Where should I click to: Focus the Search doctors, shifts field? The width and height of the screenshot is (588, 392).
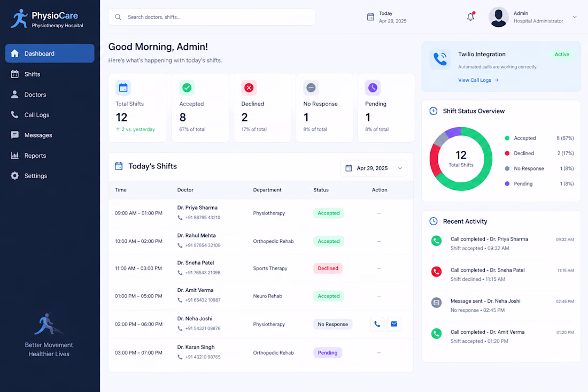pos(212,17)
